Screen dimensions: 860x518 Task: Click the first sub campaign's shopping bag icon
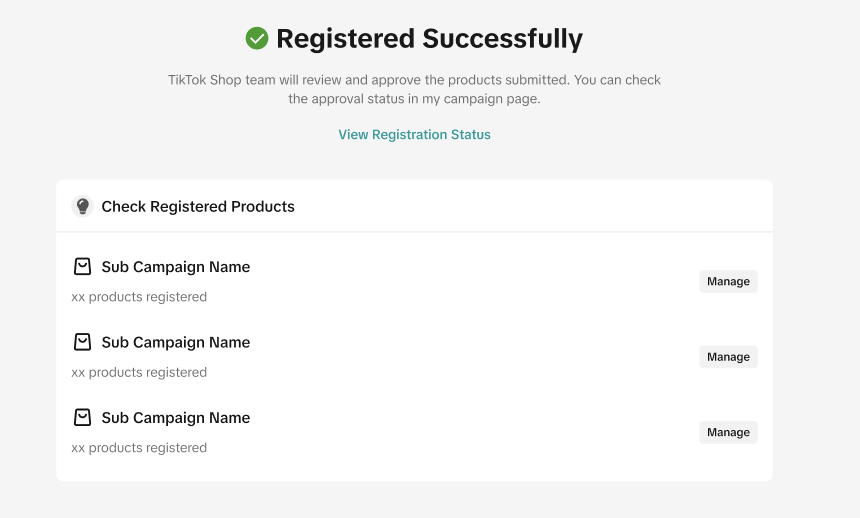(83, 267)
